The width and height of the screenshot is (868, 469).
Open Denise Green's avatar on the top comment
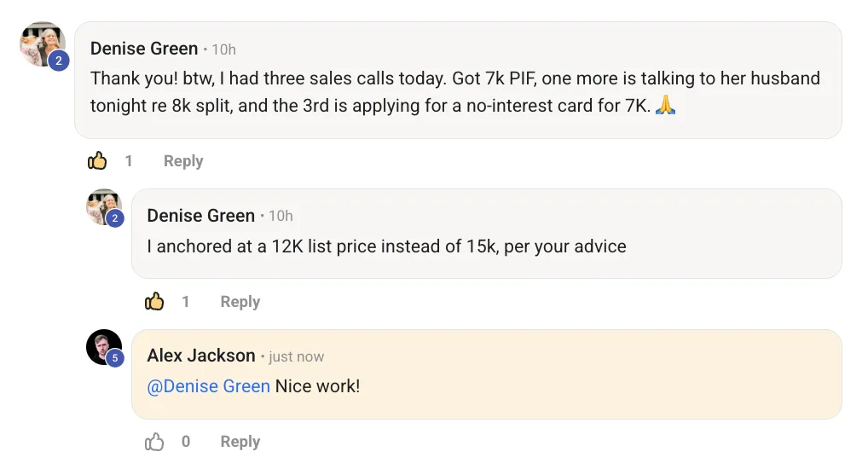[x=42, y=43]
